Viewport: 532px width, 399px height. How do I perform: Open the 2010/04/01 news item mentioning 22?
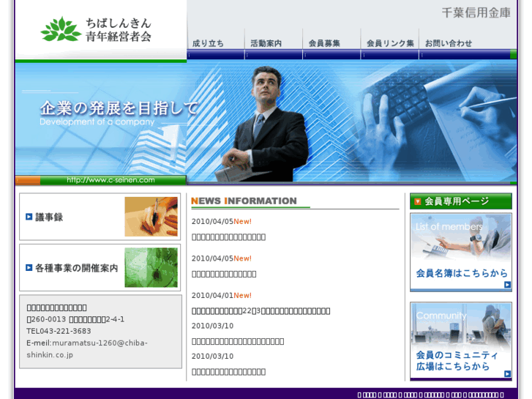coord(261,311)
